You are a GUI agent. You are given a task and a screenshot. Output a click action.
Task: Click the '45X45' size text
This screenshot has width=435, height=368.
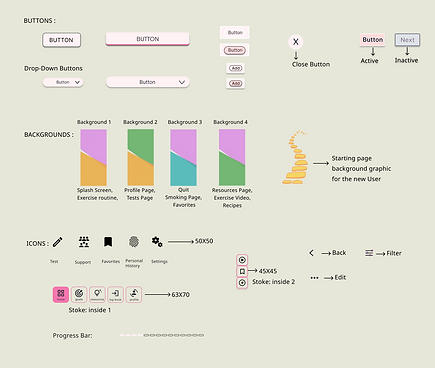(268, 271)
